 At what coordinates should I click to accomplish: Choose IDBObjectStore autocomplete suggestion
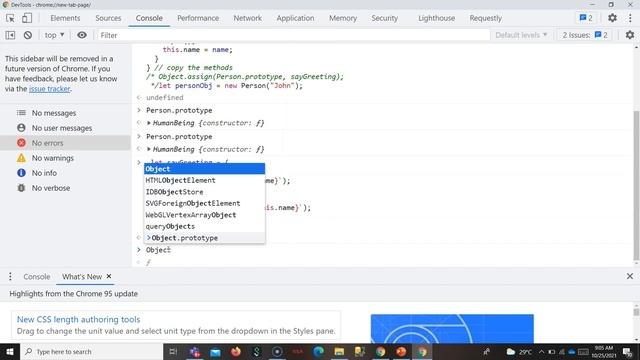point(204,192)
